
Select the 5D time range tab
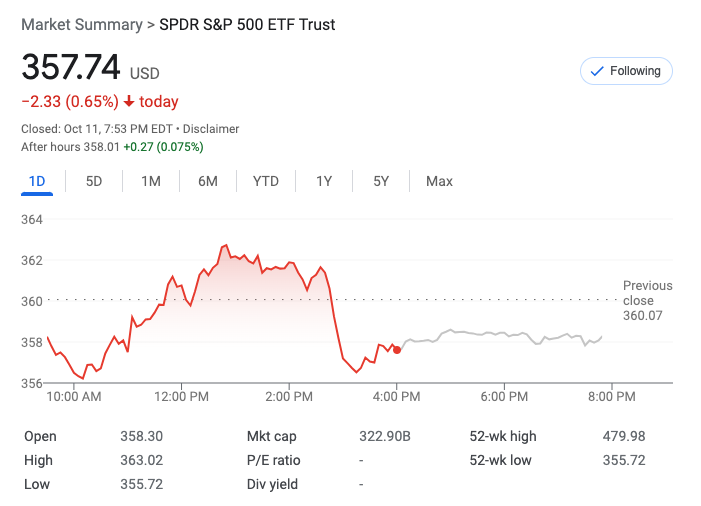point(94,181)
